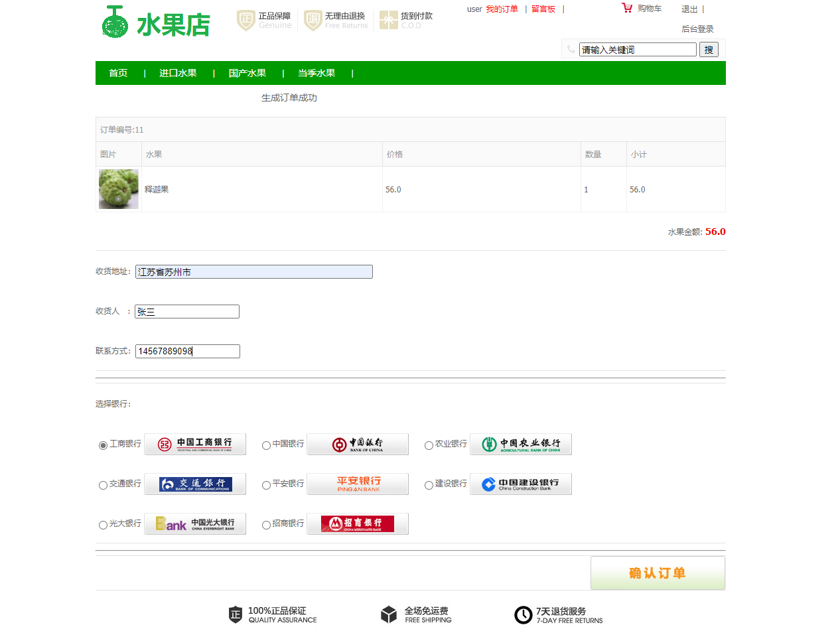Open the 进口水果 menu item
This screenshot has width=840, height=629.
coord(178,73)
